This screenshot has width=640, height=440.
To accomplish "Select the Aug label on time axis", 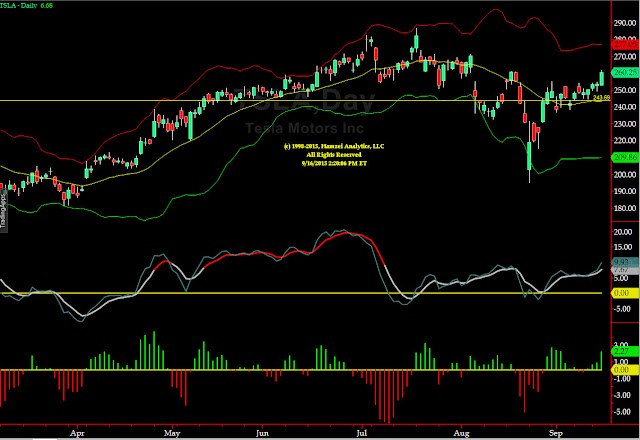I will [x=461, y=433].
